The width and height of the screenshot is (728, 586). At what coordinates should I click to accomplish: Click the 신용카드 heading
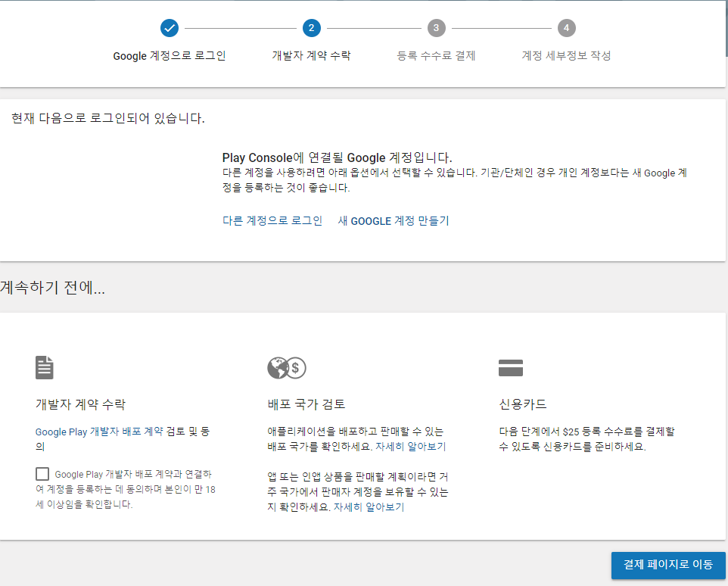[x=523, y=404]
